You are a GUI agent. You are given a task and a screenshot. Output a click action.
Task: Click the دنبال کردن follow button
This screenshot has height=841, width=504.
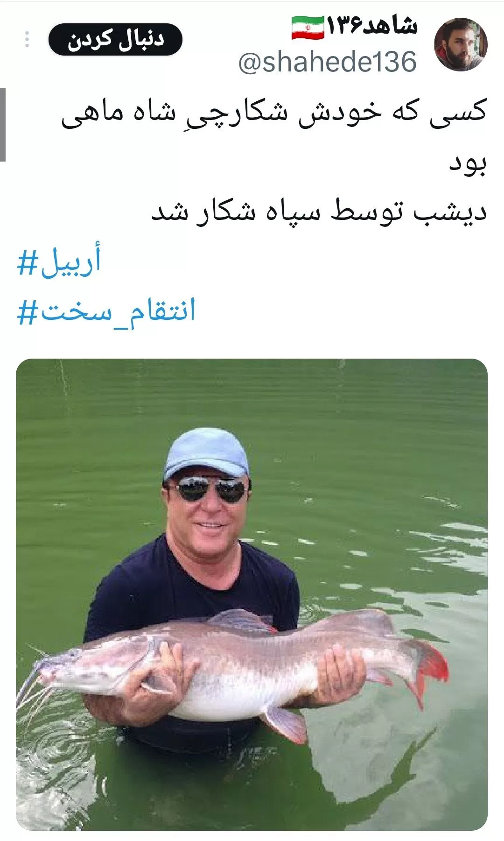115,40
